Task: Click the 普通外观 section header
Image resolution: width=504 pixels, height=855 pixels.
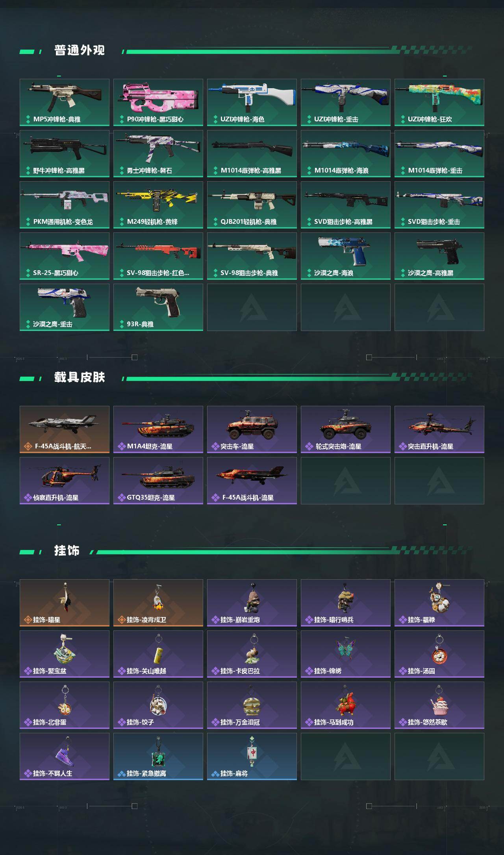Action: (80, 50)
